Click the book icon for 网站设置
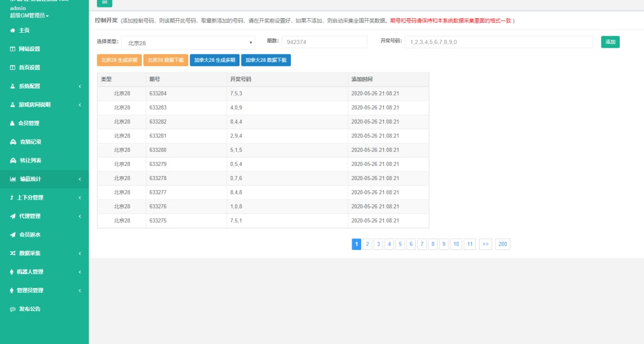This screenshot has height=344, width=644. 13,49
